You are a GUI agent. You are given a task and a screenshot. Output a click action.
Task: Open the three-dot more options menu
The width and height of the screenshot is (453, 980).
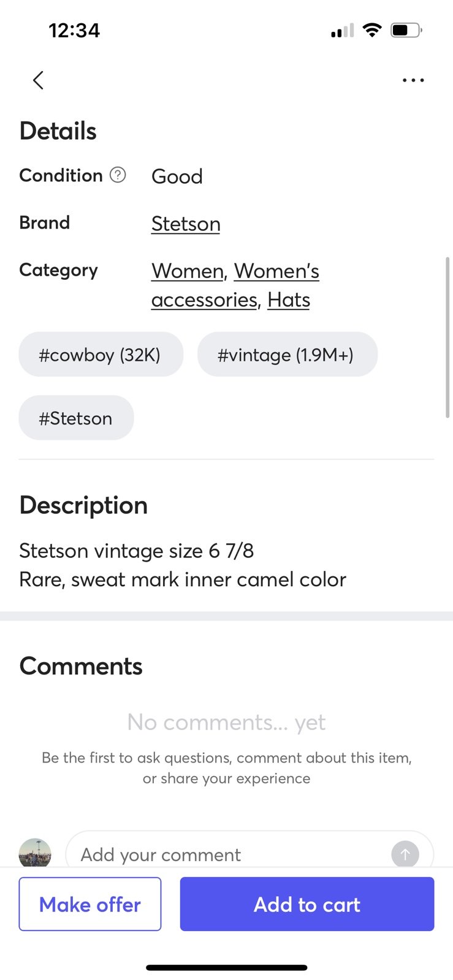click(413, 80)
